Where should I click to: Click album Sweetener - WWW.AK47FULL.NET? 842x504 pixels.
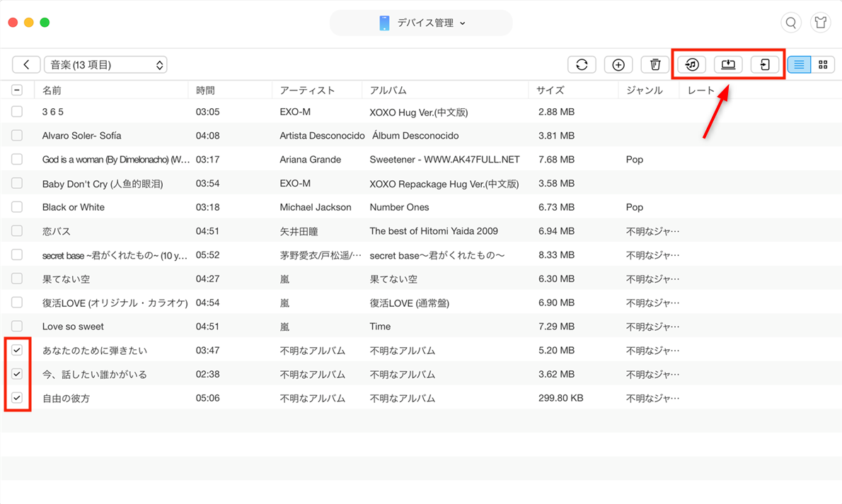(x=444, y=160)
